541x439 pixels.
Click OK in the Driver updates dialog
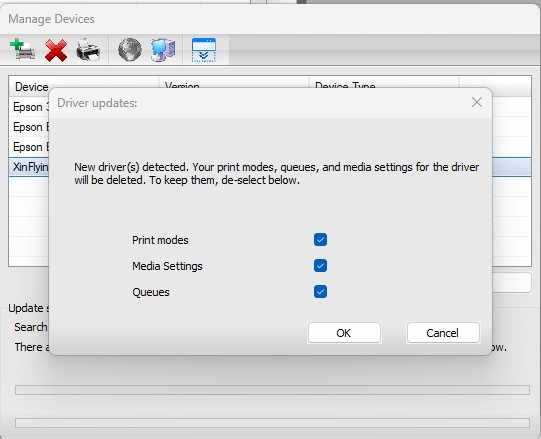344,333
